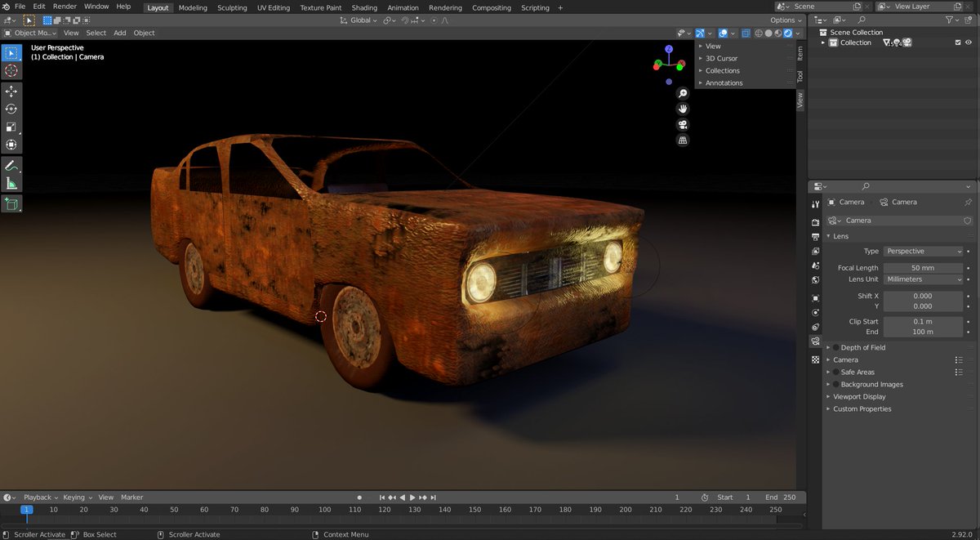Open the Render menu
The image size is (980, 540).
tap(65, 7)
